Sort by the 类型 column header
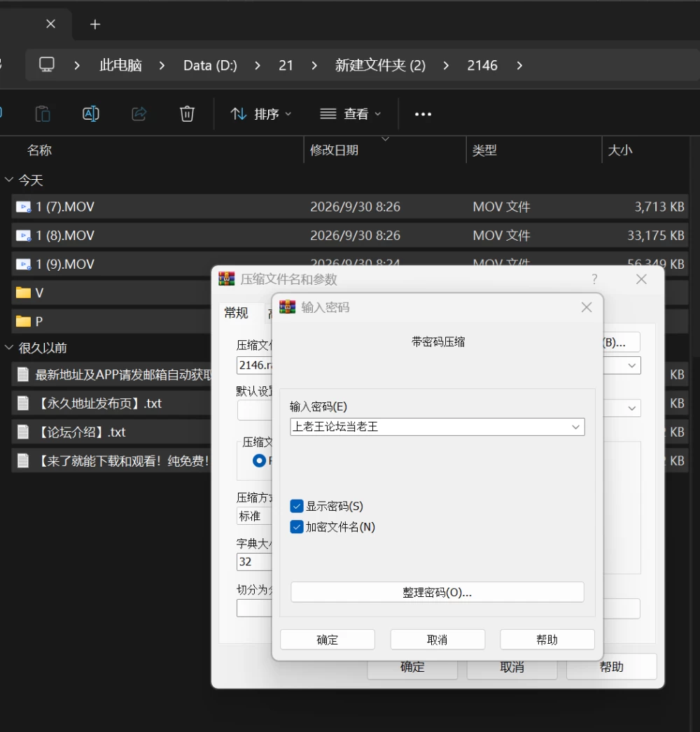This screenshot has width=700, height=732. pos(484,150)
